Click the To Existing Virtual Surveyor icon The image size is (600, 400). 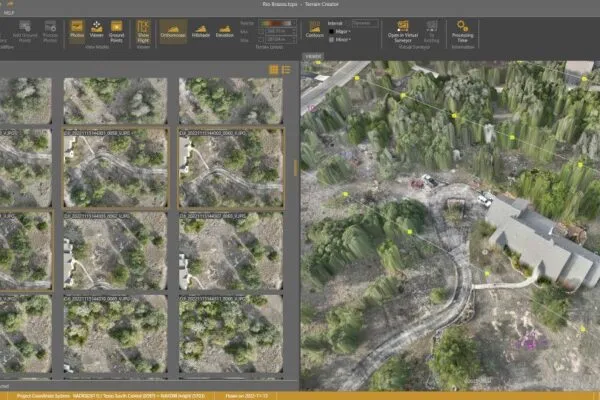click(431, 31)
